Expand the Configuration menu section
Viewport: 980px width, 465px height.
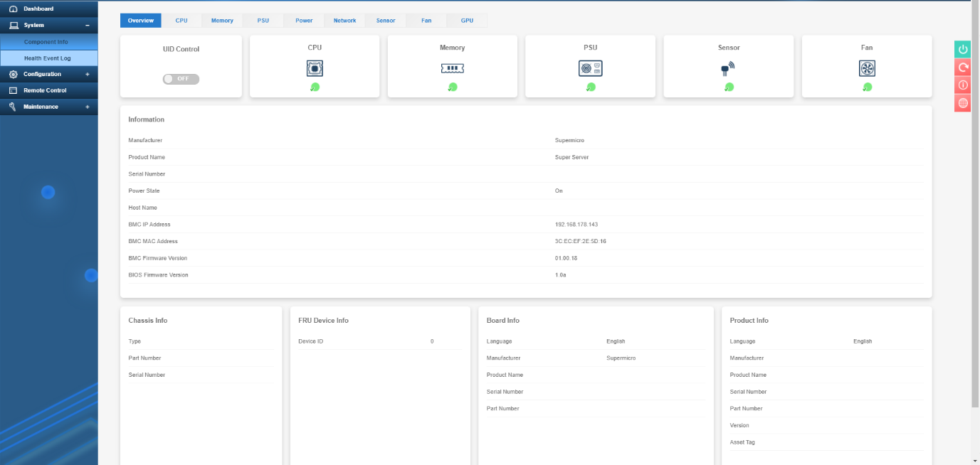[x=87, y=75]
